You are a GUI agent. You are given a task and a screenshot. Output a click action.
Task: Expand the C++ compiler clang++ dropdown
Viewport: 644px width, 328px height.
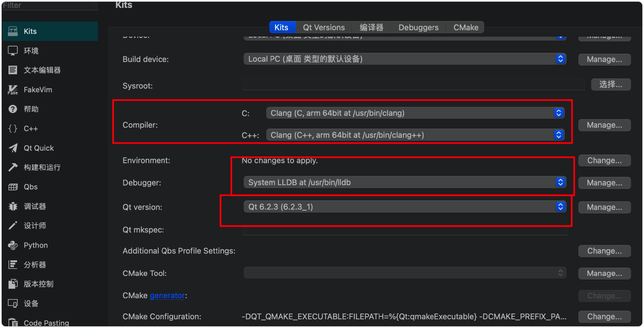point(415,135)
